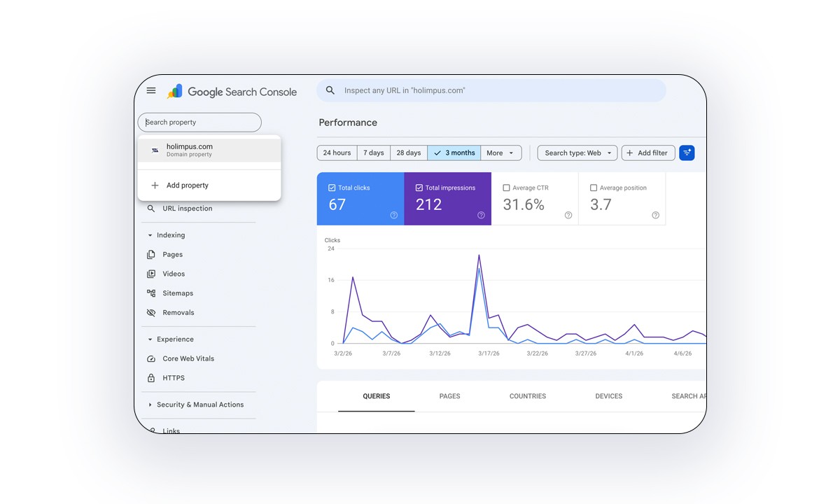Open the hamburger main menu

click(151, 90)
